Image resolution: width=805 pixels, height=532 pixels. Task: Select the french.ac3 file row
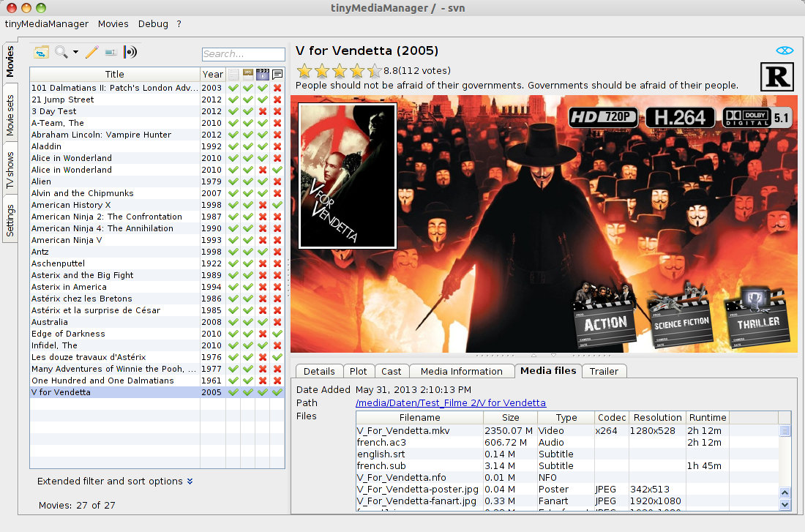tap(567, 443)
